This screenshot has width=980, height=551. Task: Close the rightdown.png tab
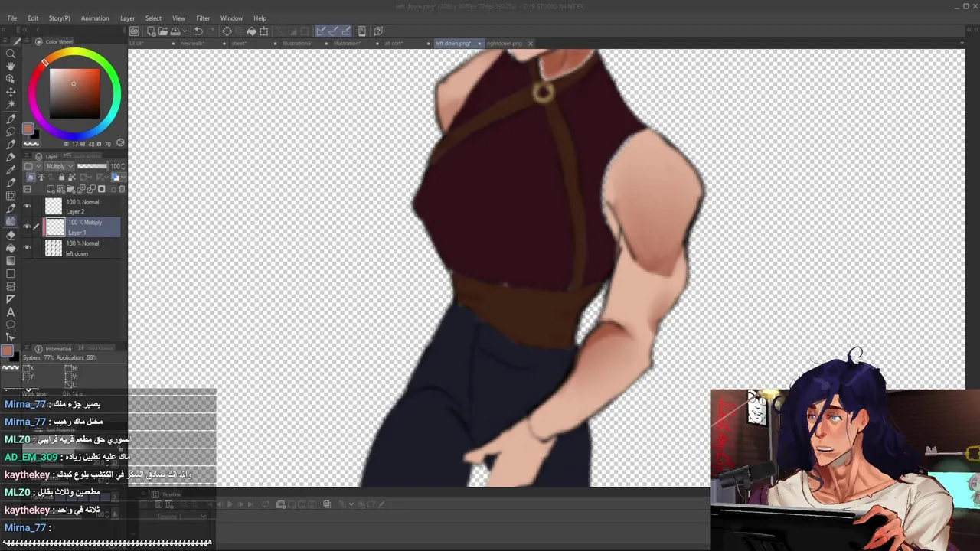[531, 44]
